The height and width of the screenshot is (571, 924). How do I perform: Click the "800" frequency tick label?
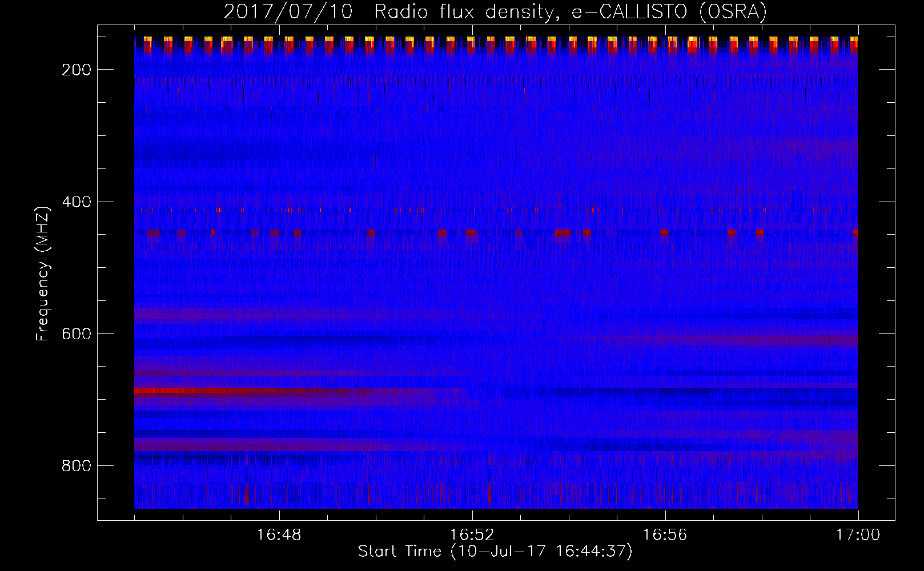[x=77, y=466]
